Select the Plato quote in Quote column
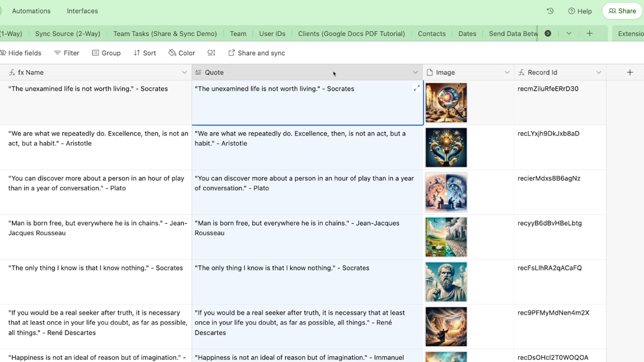The width and height of the screenshot is (644, 362). coord(308,192)
